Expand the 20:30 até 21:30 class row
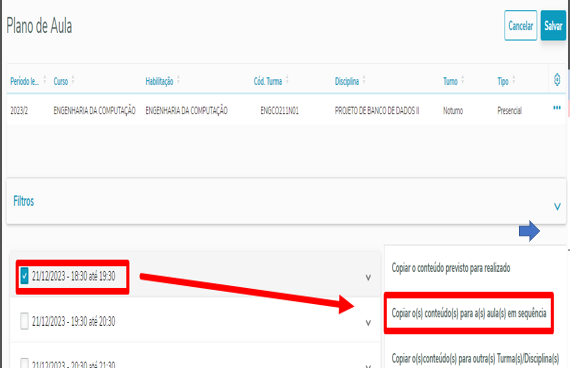 [x=368, y=366]
